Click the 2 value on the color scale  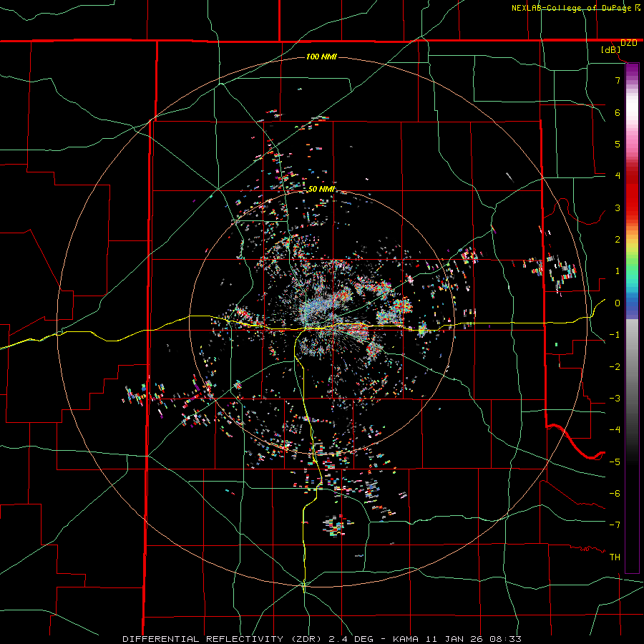tap(618, 240)
